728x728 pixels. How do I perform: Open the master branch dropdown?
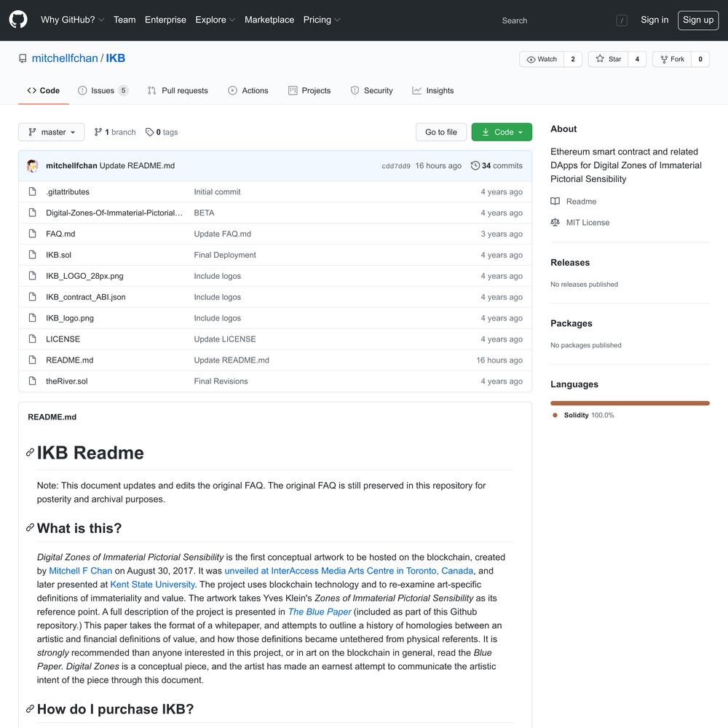52,132
